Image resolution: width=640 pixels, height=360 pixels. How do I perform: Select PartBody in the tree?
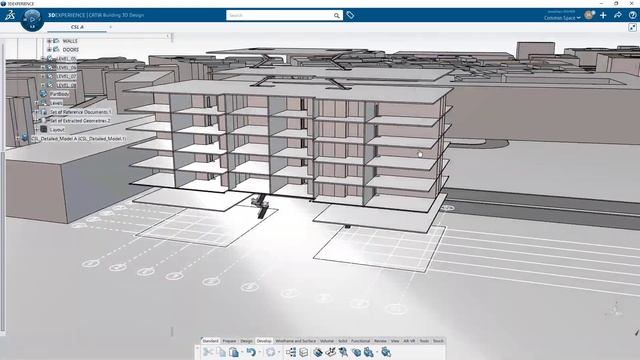[60, 94]
